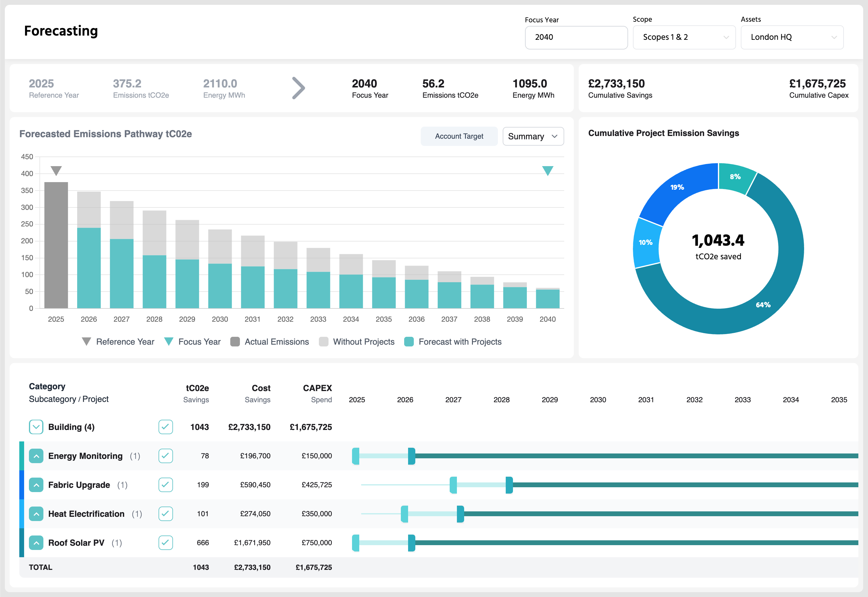Click the £425,725 Fabric Upgrade CAPEX value

pyautogui.click(x=317, y=485)
